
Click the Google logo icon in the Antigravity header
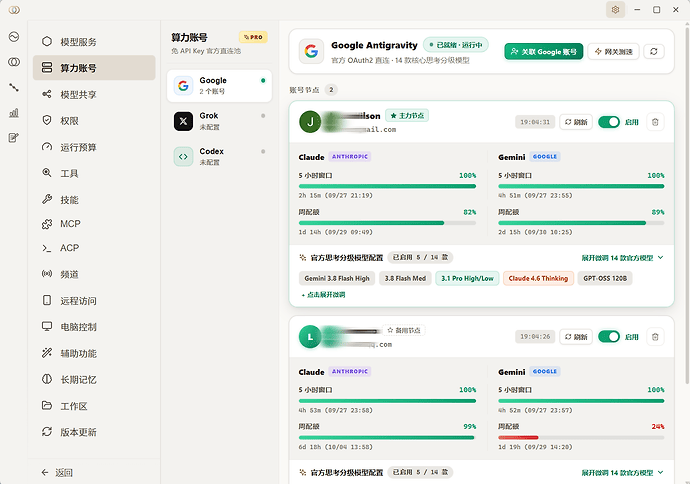pyautogui.click(x=311, y=51)
